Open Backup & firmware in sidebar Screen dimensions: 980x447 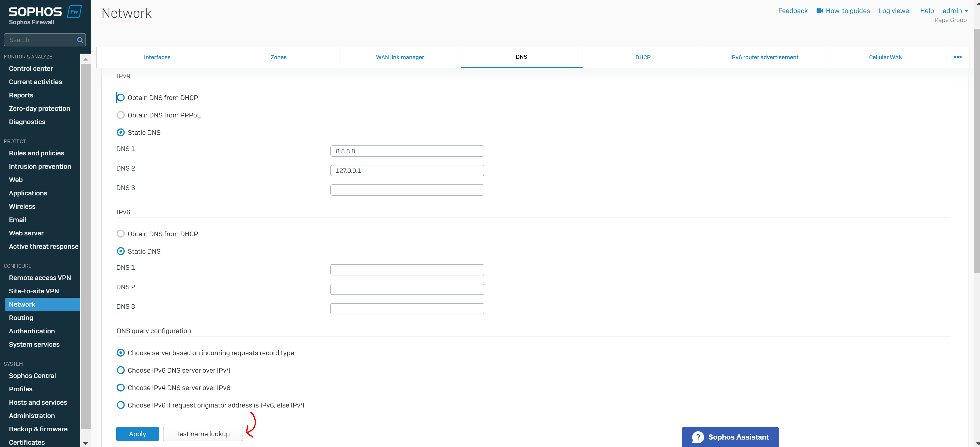(38, 429)
